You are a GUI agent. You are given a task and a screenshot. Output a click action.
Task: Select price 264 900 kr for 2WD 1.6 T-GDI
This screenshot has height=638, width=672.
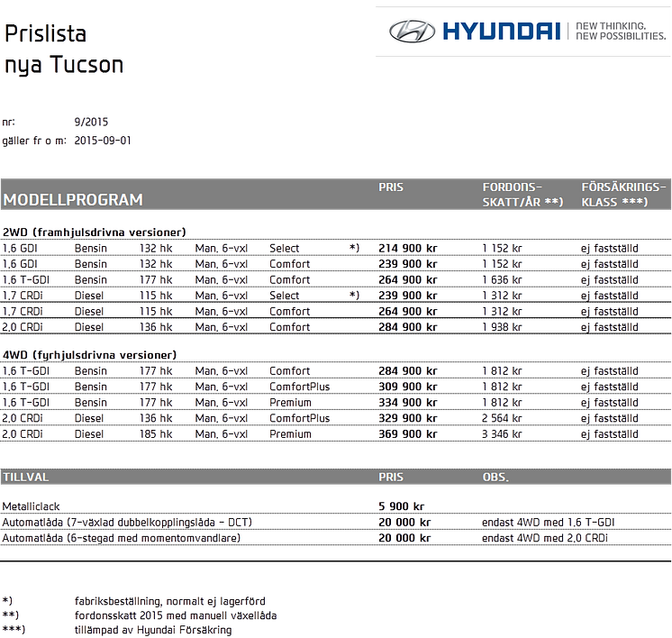coord(407,280)
